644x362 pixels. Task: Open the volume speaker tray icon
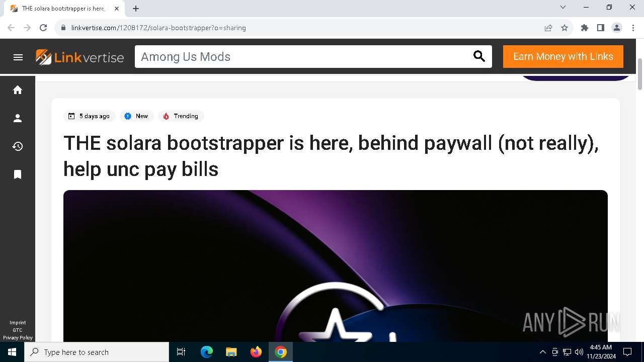[x=579, y=352]
